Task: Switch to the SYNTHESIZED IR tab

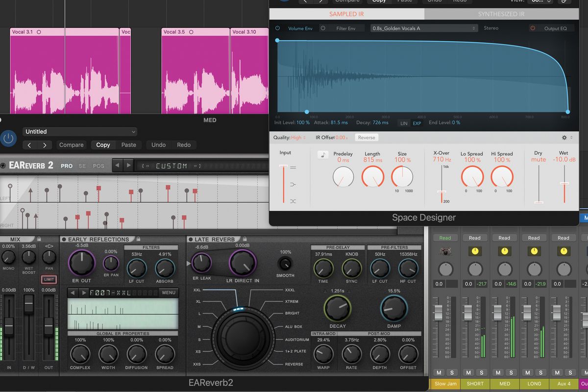Action: pyautogui.click(x=501, y=14)
